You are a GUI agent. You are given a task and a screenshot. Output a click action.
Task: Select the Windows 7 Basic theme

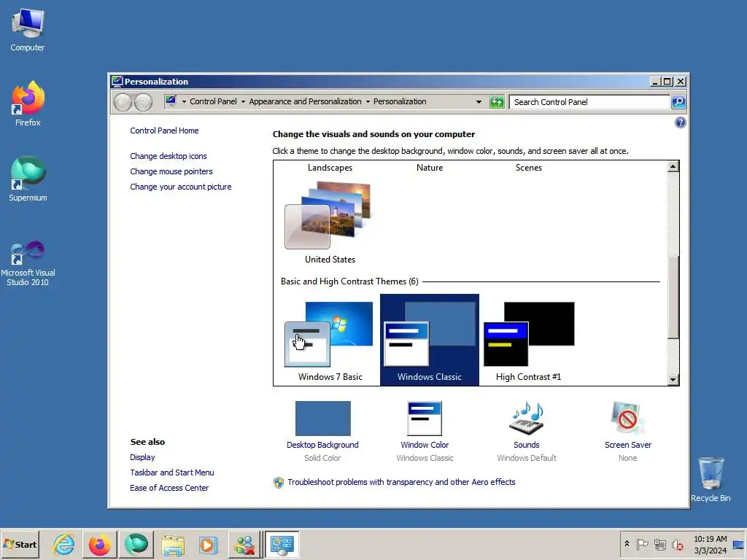[x=330, y=340]
